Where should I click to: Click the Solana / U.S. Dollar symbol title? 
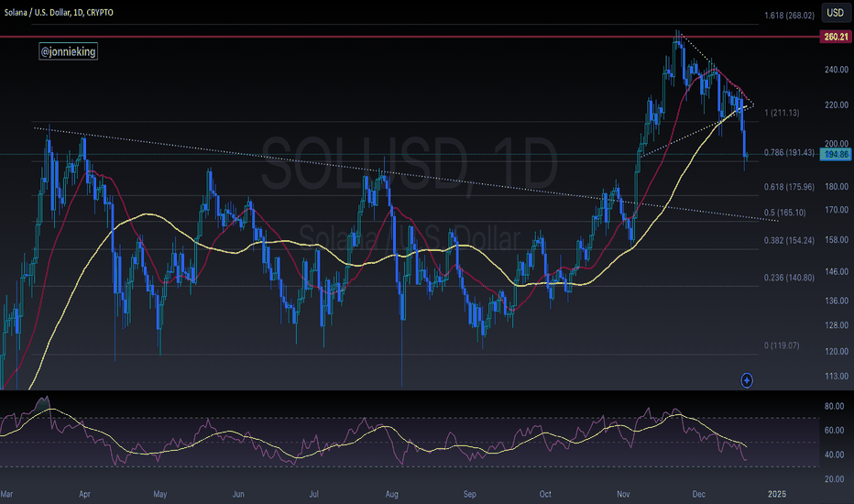coord(59,13)
